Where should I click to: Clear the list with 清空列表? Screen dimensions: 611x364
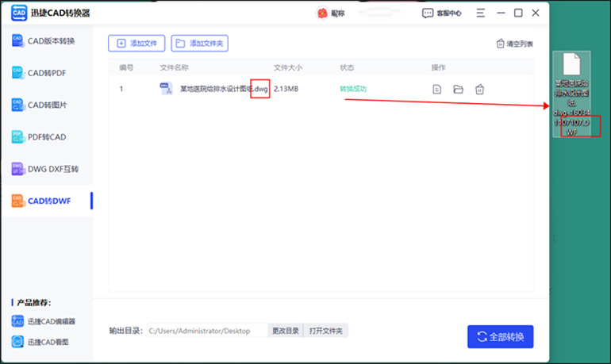pos(514,44)
